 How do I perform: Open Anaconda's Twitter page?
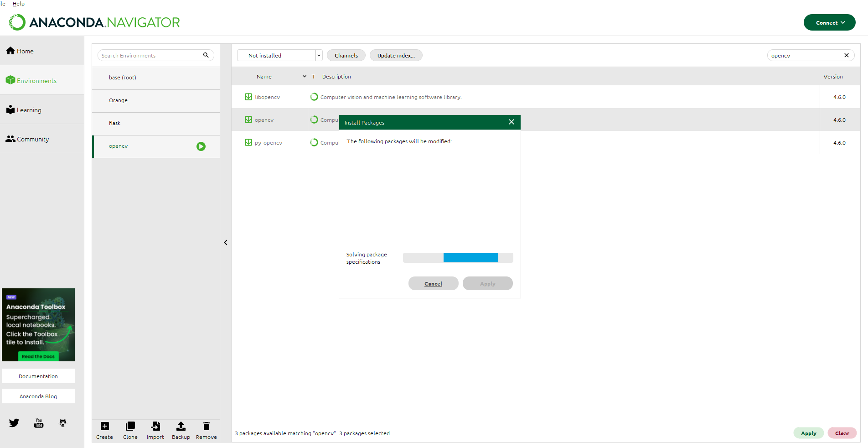14,423
